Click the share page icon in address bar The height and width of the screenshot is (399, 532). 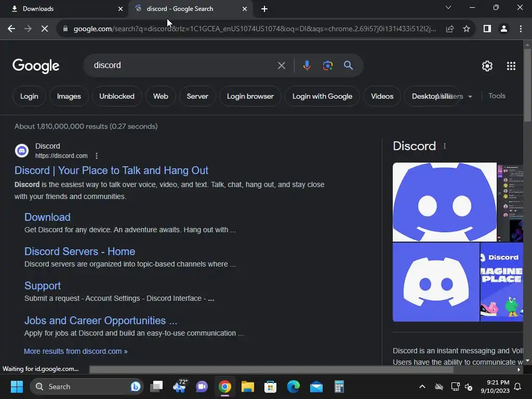point(450,29)
